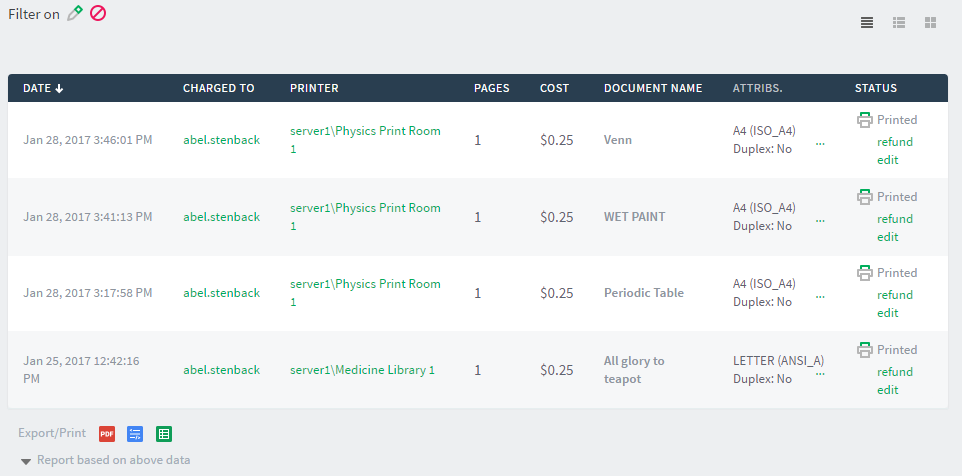Click printer icon in Periodic Table row
Viewport: 962px width, 476px height.
[865, 273]
